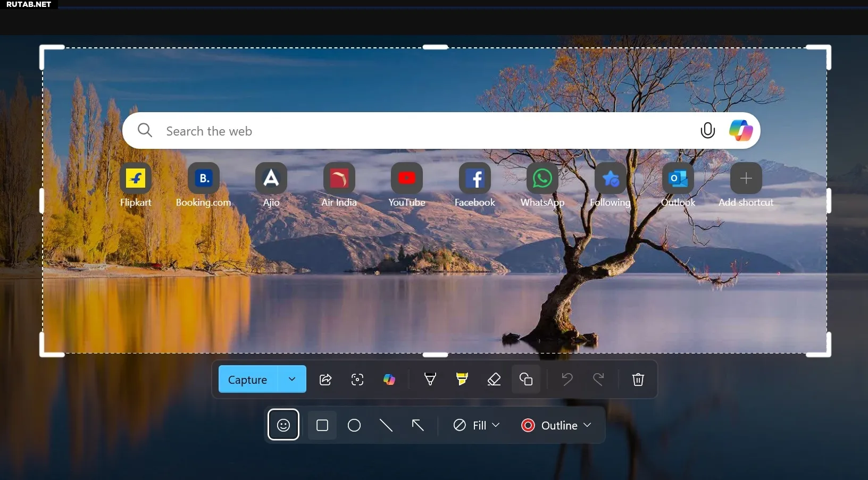Click the Share icon in toolbar

point(325,380)
